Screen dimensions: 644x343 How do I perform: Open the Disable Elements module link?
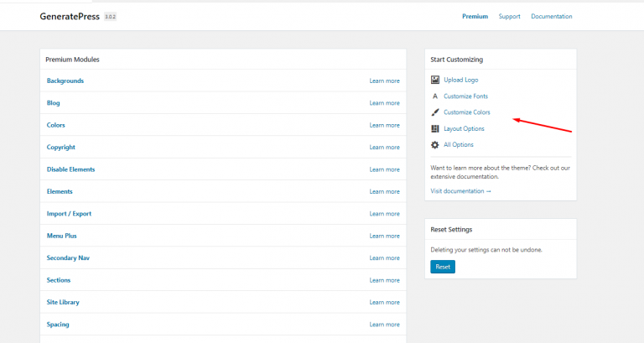[70, 169]
